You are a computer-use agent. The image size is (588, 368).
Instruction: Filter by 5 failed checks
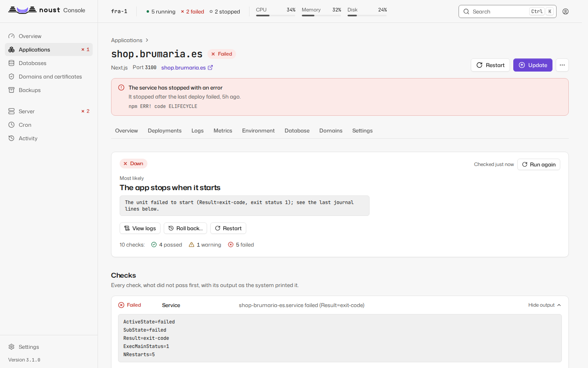241,245
